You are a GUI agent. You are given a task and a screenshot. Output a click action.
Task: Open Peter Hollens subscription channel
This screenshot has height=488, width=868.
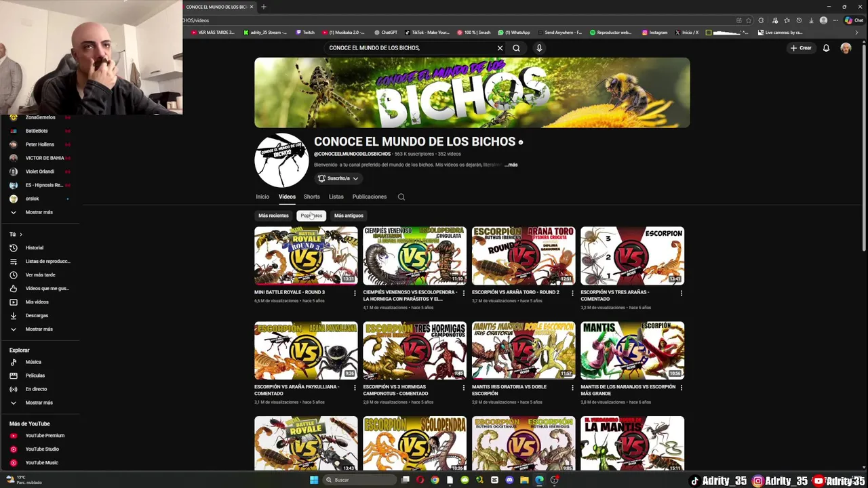pos(39,144)
